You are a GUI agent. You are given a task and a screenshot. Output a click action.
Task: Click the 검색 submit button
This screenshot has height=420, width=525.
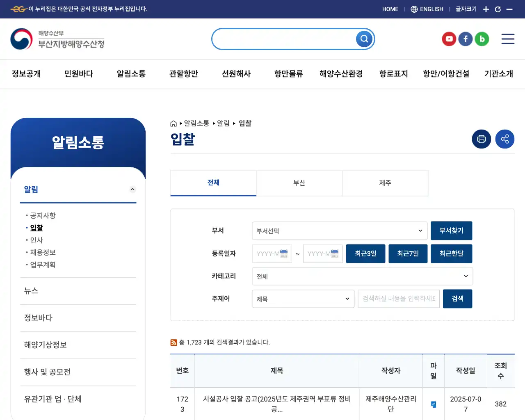click(458, 299)
